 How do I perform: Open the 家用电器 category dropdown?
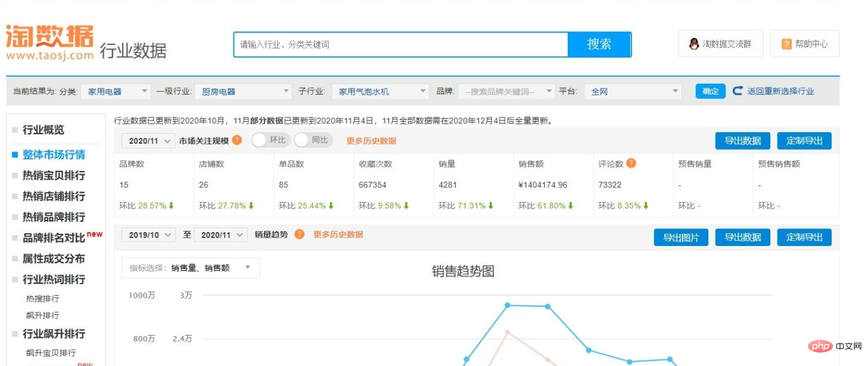[116, 91]
